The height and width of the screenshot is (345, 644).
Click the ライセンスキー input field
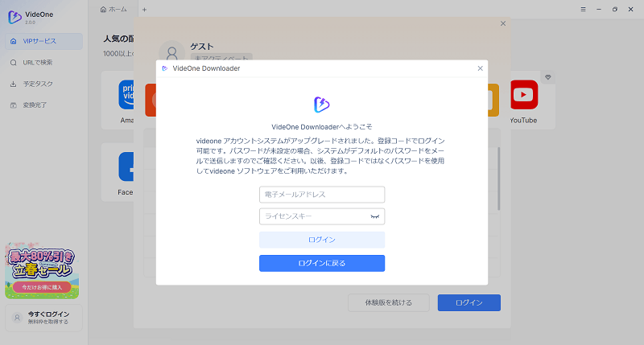322,216
